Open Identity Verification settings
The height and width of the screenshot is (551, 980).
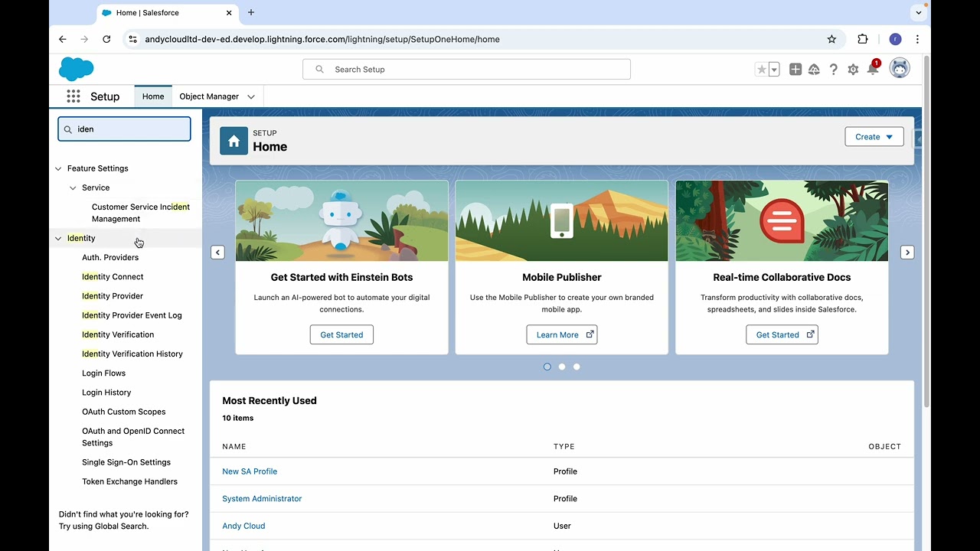118,334
